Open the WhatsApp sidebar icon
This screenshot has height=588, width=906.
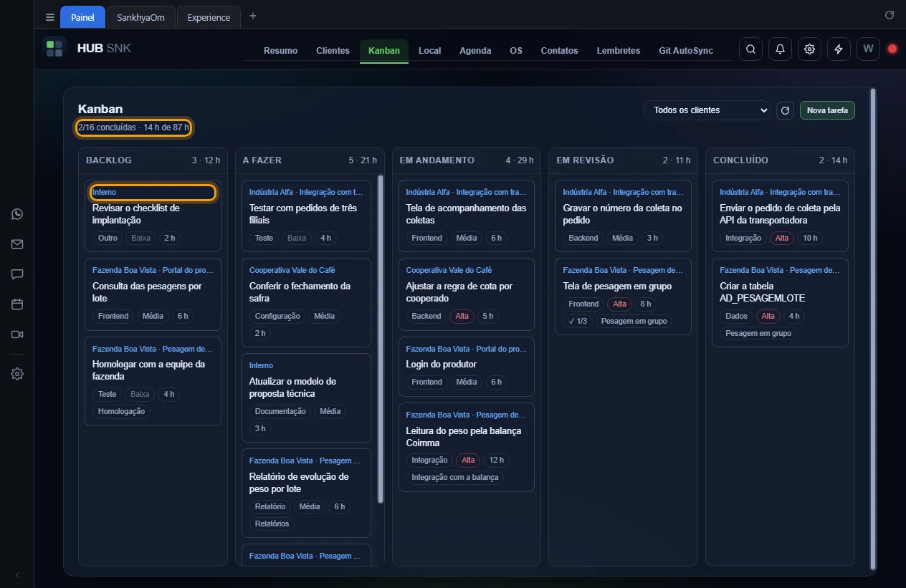[17, 214]
